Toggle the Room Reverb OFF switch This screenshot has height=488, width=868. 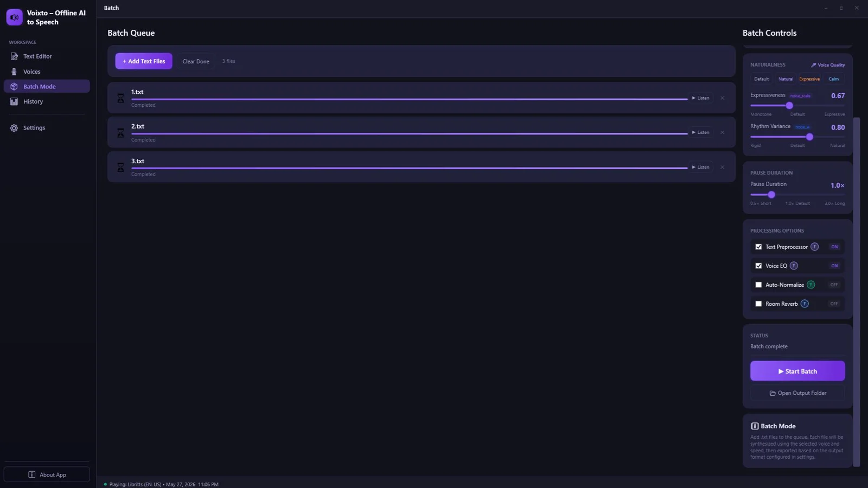point(834,304)
